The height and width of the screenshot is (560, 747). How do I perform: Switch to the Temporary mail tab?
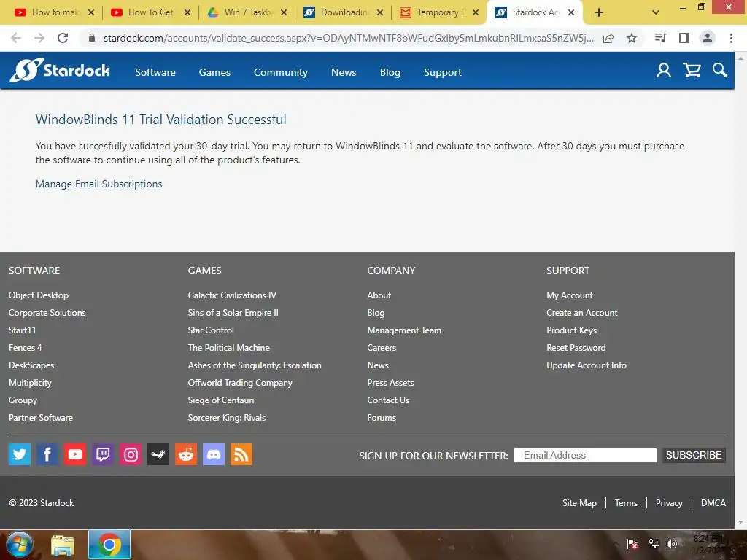click(438, 12)
